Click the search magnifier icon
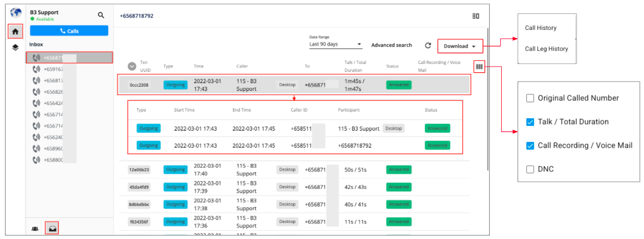 pyautogui.click(x=101, y=15)
